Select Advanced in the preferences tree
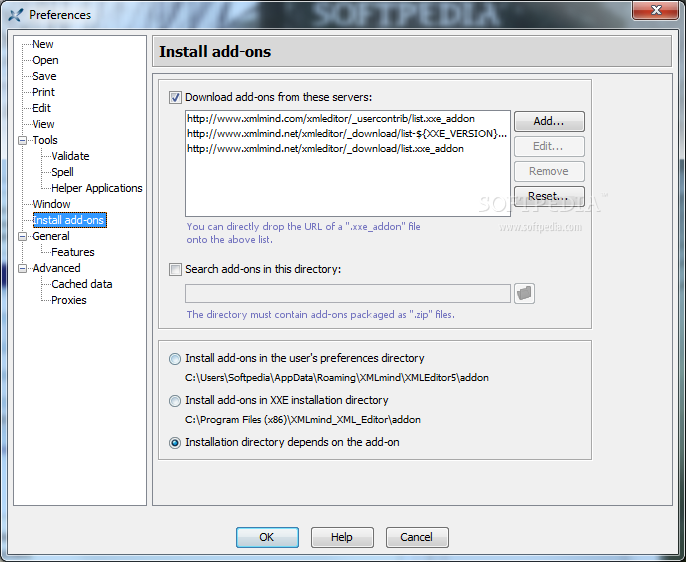The image size is (686, 562). pyautogui.click(x=56, y=268)
